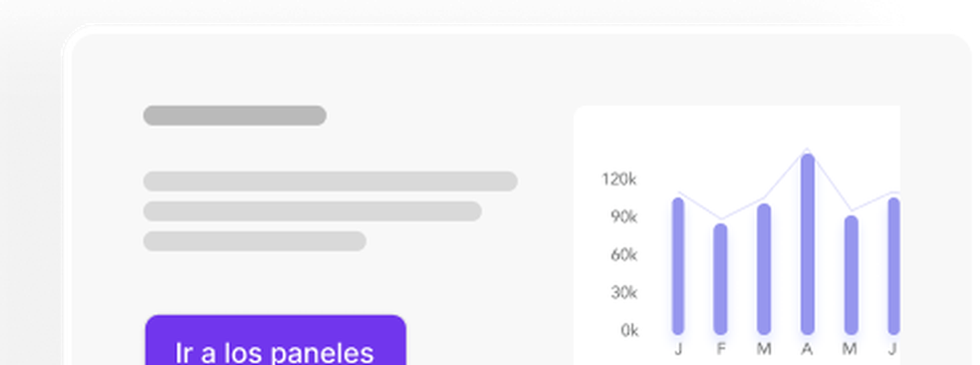Select the May bar after April
This screenshot has width=980, height=365.
pyautogui.click(x=852, y=275)
